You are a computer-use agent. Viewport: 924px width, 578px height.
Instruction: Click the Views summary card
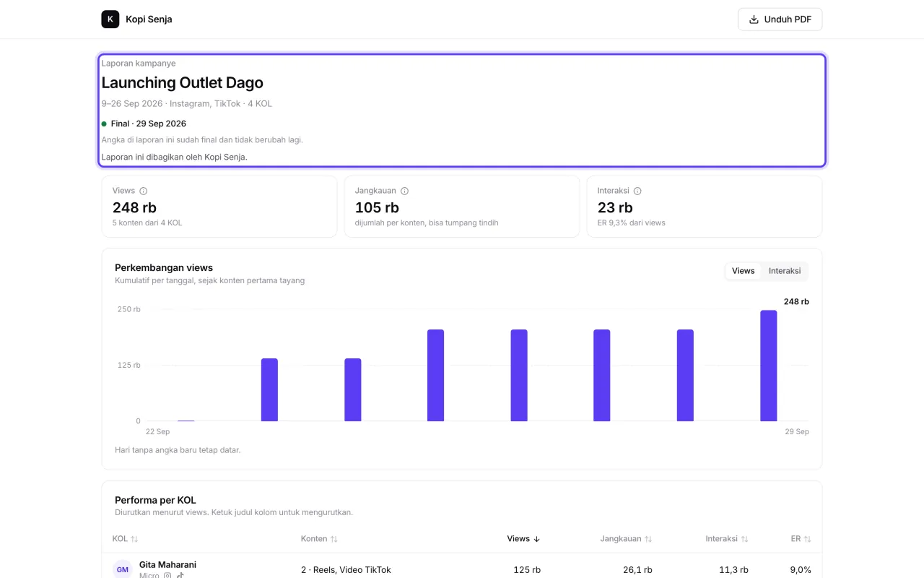point(219,207)
